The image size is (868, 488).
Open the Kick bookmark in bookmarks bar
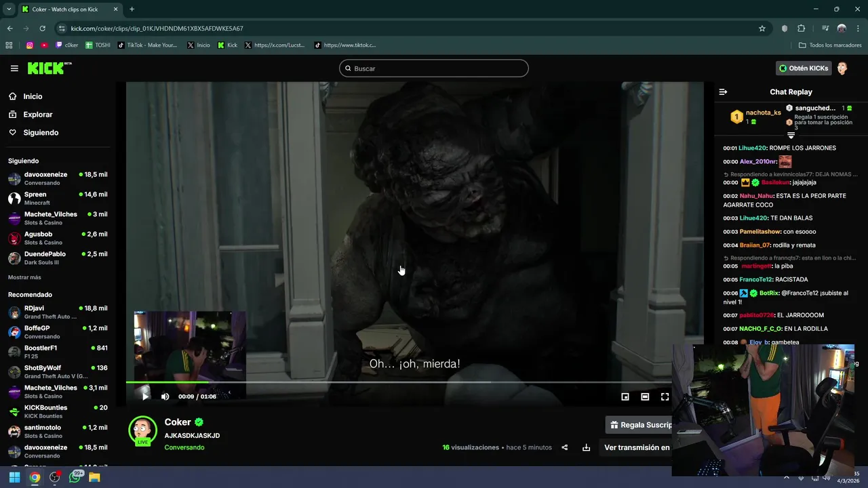tap(227, 45)
